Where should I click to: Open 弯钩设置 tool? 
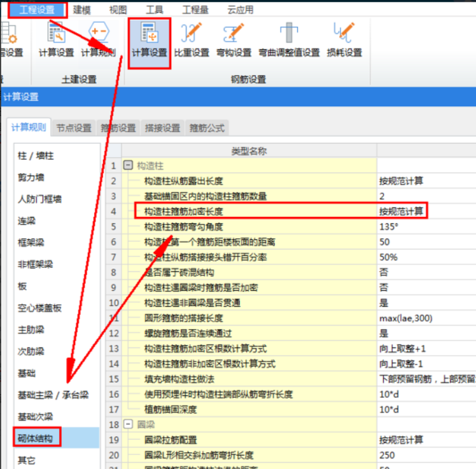(x=234, y=40)
